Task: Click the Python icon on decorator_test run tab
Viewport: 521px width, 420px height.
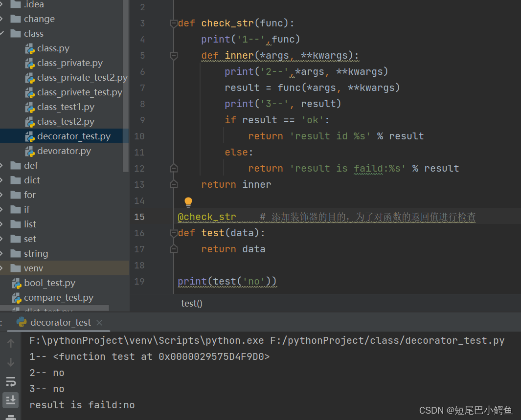Action: [22, 322]
